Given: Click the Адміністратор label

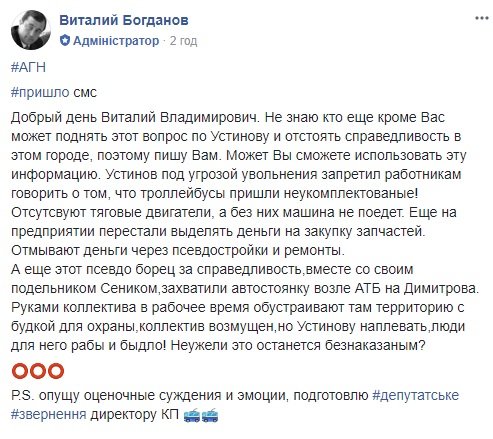Looking at the screenshot, I should 116,41.
